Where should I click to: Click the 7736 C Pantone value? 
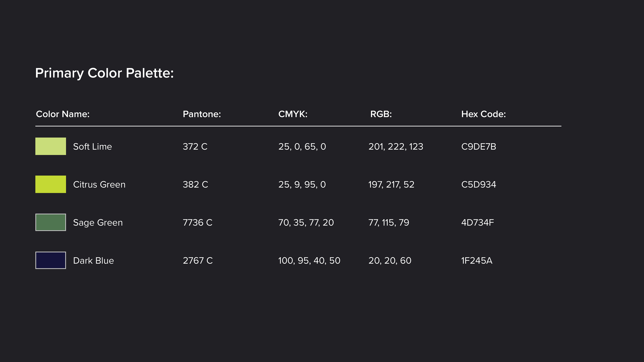[198, 222]
